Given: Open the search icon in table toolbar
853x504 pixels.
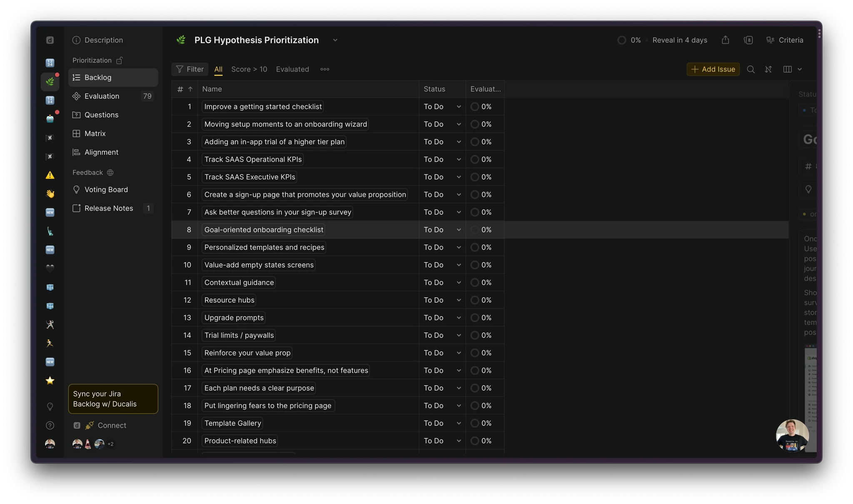Looking at the screenshot, I should (x=751, y=69).
